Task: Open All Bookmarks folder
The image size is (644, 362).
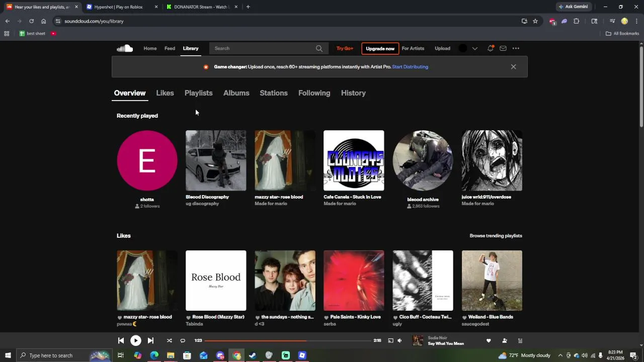Action: [x=622, y=34]
